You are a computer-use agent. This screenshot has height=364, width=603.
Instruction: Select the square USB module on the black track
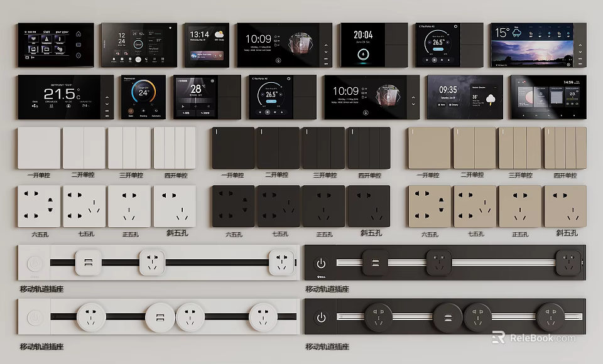click(x=375, y=262)
